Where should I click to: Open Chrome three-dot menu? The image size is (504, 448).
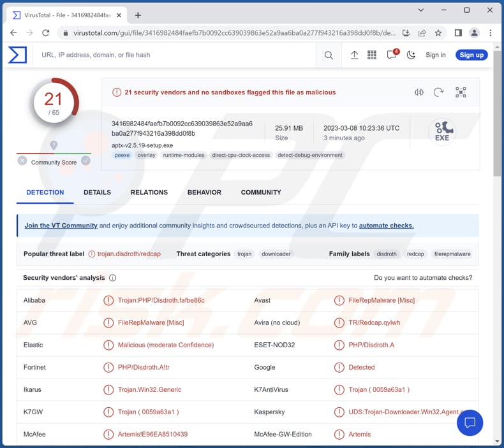pos(491,33)
